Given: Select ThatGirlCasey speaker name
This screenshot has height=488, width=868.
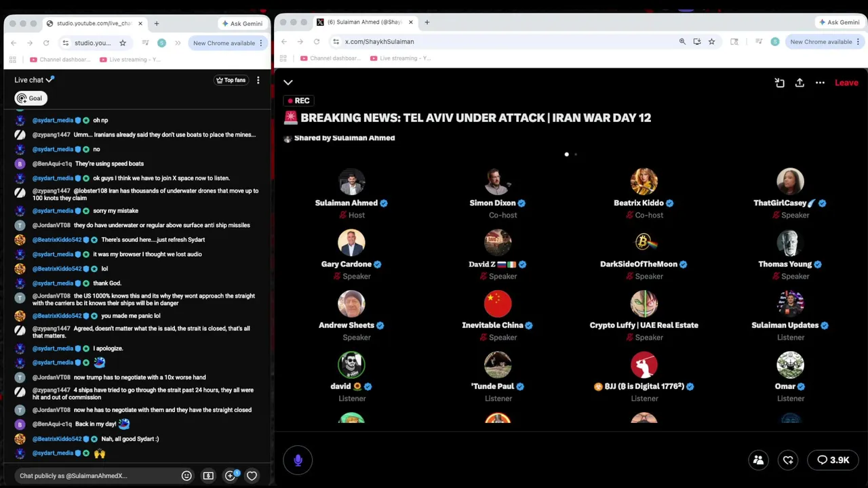Looking at the screenshot, I should coord(785,203).
